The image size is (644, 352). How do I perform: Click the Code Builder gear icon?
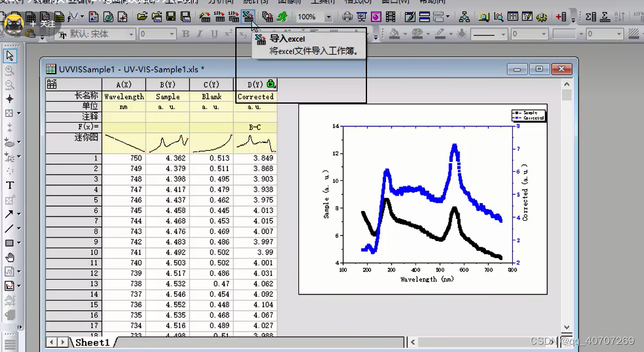coord(542,17)
